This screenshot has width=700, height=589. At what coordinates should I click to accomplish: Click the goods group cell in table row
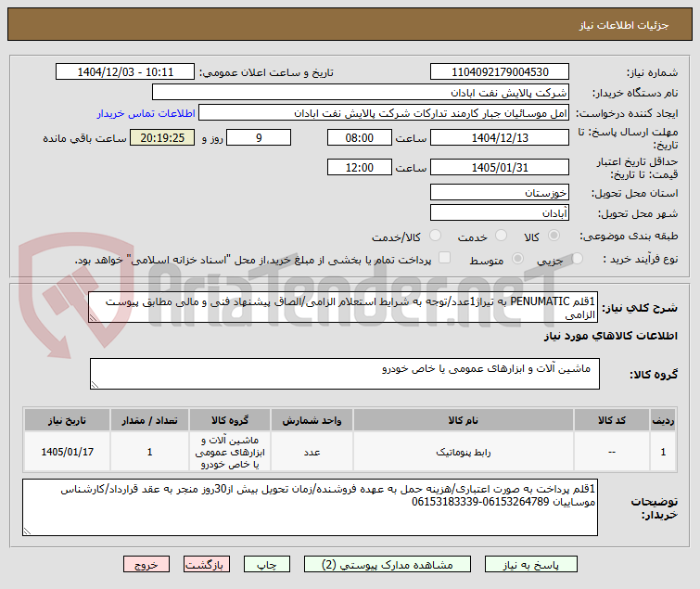pyautogui.click(x=230, y=453)
